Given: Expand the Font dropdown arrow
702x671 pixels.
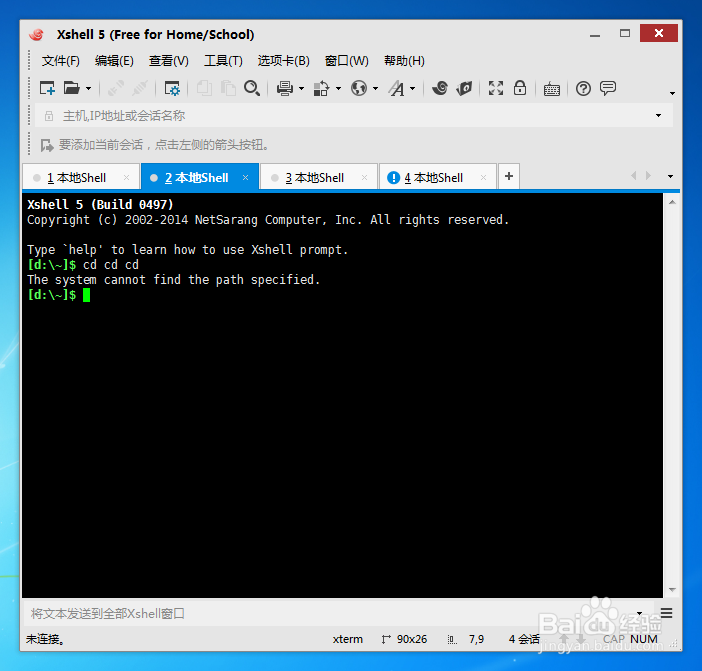Looking at the screenshot, I should tap(413, 89).
